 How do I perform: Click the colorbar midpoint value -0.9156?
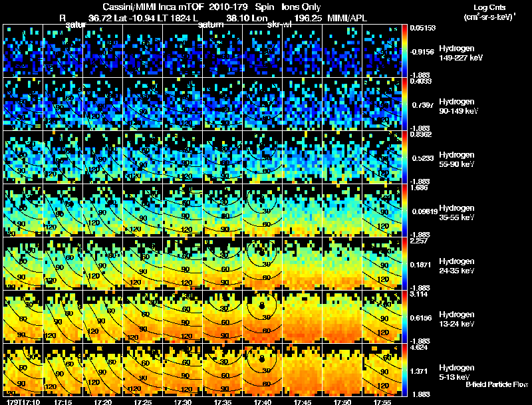point(422,52)
